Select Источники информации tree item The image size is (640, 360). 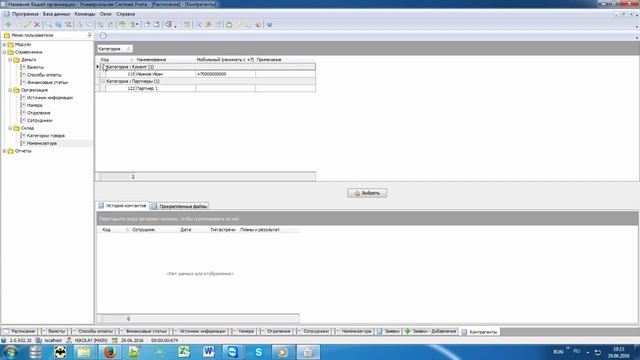click(50, 98)
